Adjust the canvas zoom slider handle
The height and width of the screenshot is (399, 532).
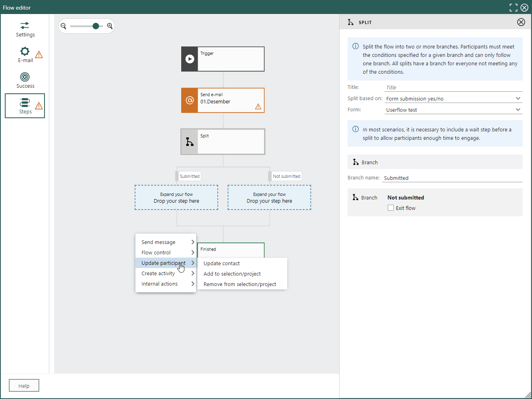pyautogui.click(x=95, y=26)
